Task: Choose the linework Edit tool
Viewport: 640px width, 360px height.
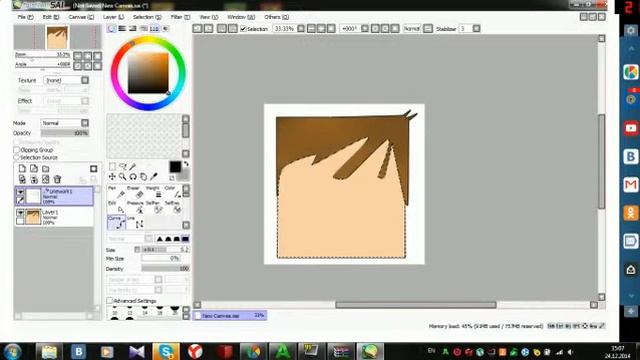Action: coord(116,207)
